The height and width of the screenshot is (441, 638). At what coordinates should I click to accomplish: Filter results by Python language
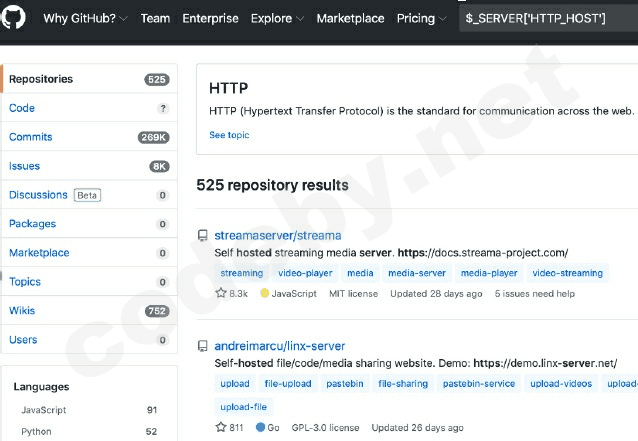(36, 432)
